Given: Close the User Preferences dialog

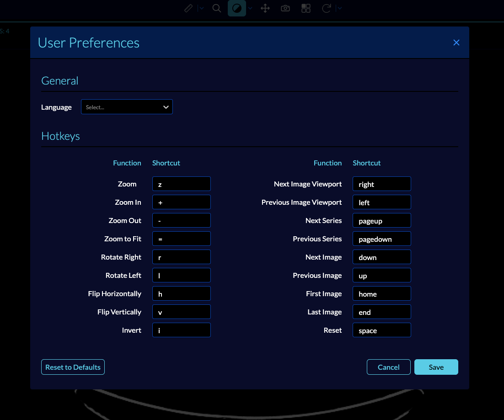Looking at the screenshot, I should (x=456, y=42).
